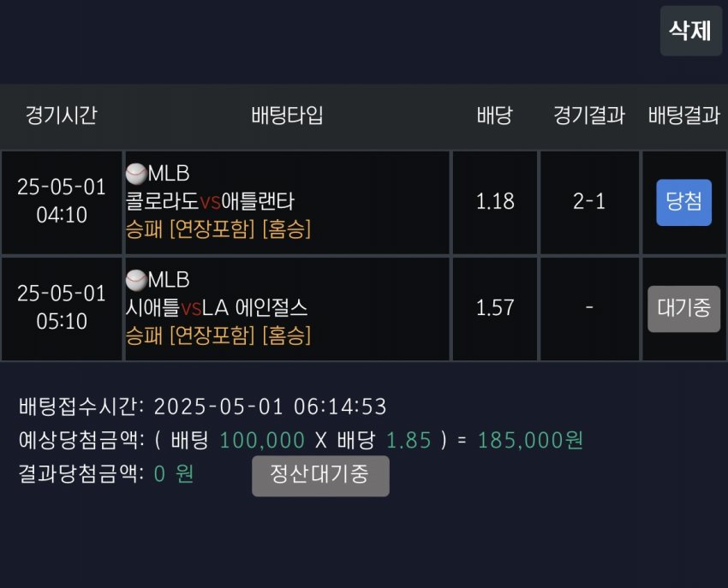The height and width of the screenshot is (588, 728).
Task: Click the 185,000원 expected winnings amount
Action: pyautogui.click(x=530, y=440)
